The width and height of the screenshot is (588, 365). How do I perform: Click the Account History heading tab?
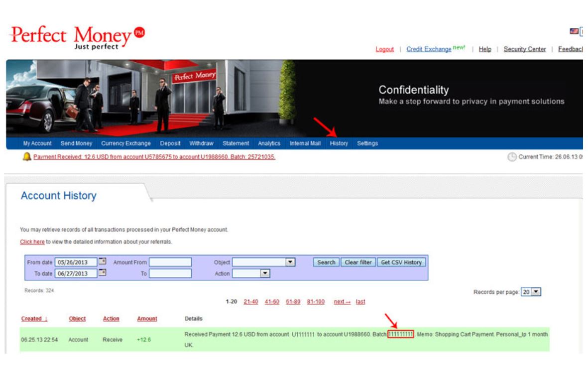[58, 196]
